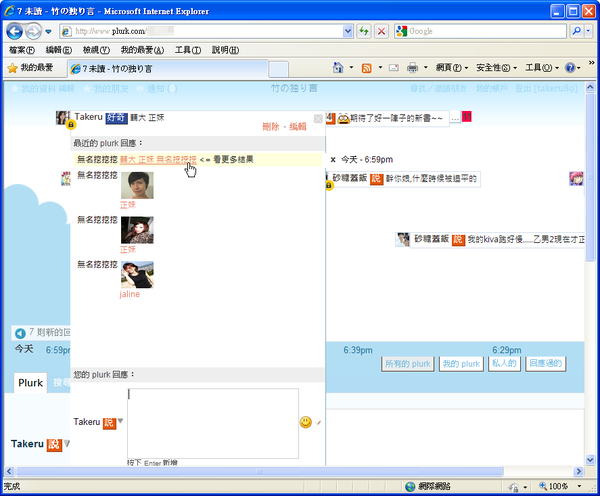The image size is (600, 496).
Task: Click the plurk.com address bar
Action: click(201, 31)
